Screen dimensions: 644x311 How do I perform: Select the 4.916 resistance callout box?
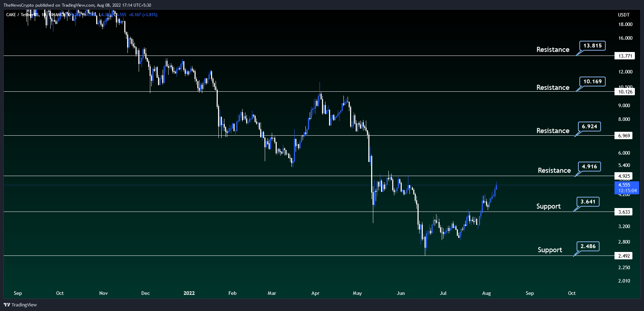[590, 167]
